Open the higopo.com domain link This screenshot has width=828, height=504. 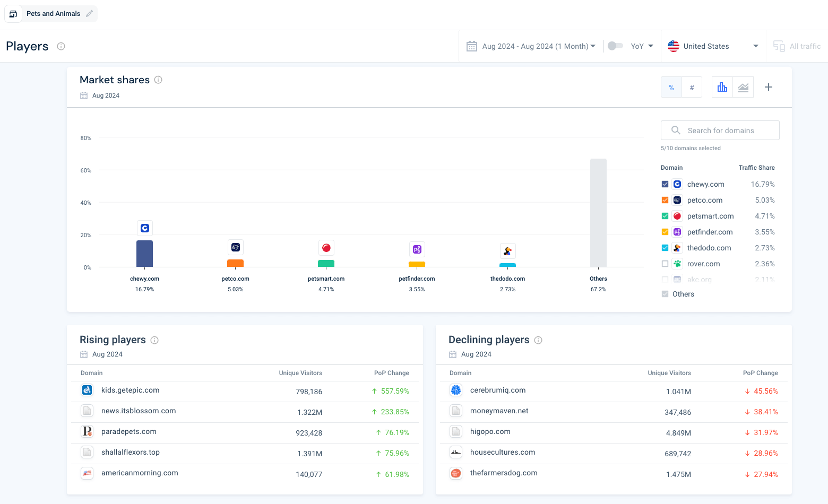tap(490, 431)
